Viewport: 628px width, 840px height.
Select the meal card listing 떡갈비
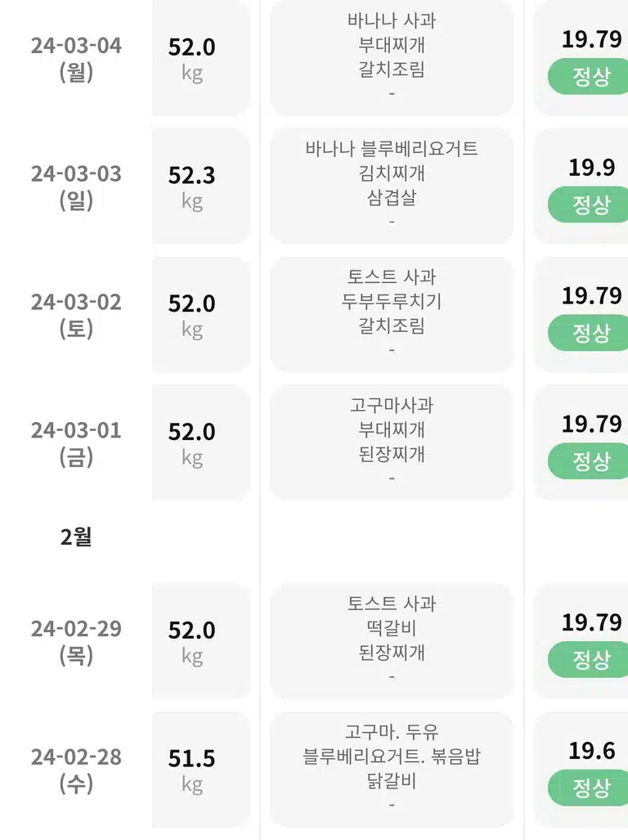point(392,640)
